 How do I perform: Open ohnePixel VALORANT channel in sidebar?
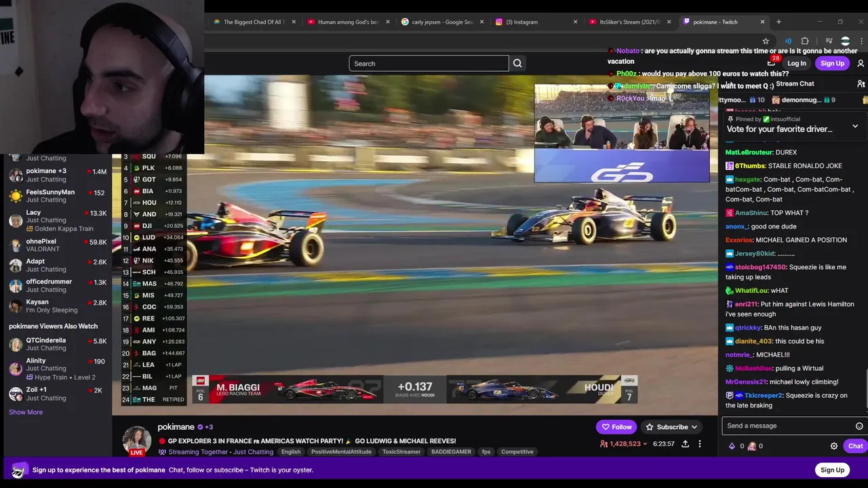58,245
